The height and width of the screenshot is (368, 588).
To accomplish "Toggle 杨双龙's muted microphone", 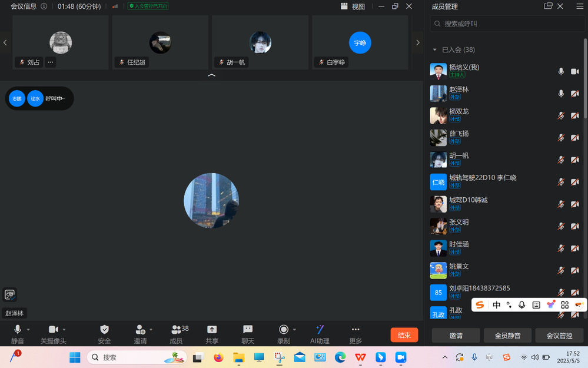I will pyautogui.click(x=561, y=116).
